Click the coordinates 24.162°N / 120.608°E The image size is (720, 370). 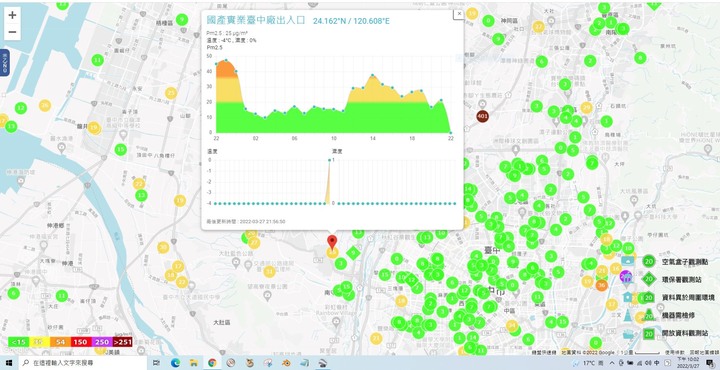[351, 21]
